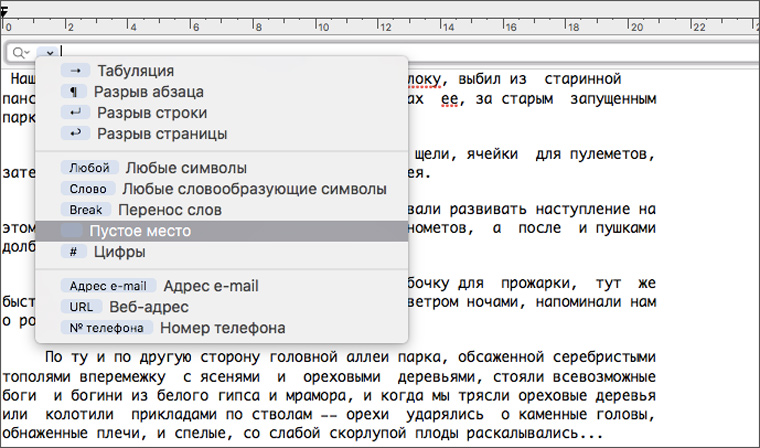This screenshot has width=760, height=448.
Task: Select the Табуляция pattern item
Action: point(135,71)
